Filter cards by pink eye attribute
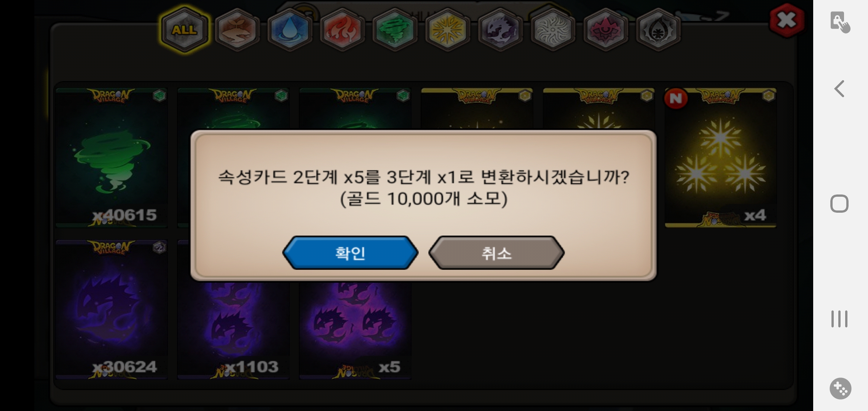Screen dimensions: 868x411 click(605, 29)
